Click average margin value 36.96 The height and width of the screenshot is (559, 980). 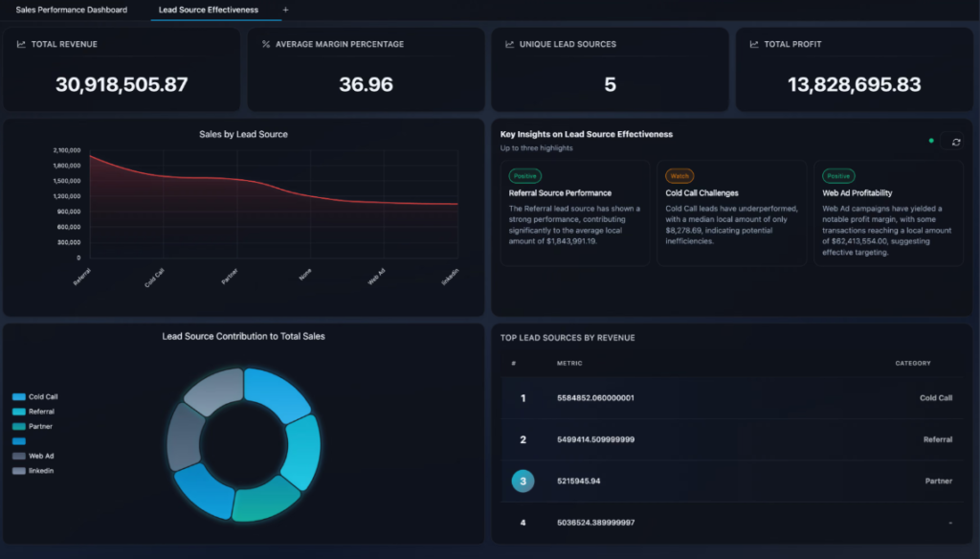(366, 84)
